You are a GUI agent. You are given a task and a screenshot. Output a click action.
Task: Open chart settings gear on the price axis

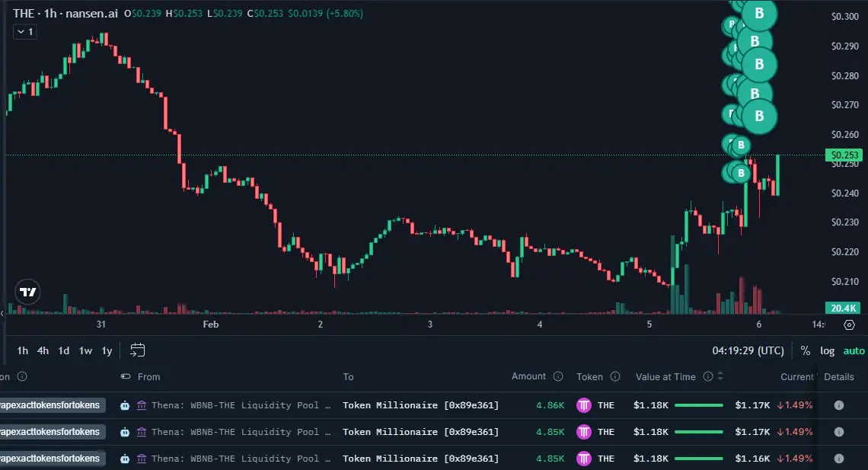[849, 325]
